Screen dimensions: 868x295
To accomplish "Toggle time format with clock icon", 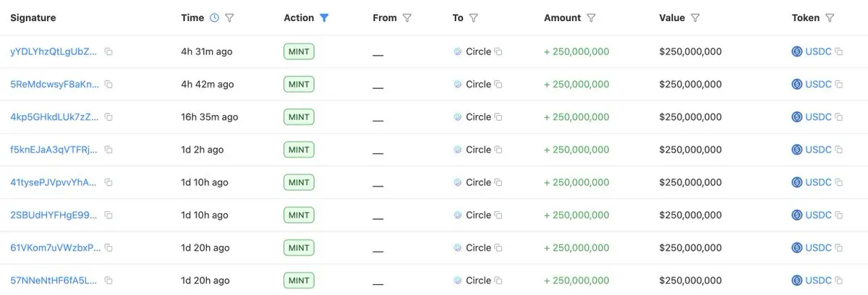I will coord(214,18).
